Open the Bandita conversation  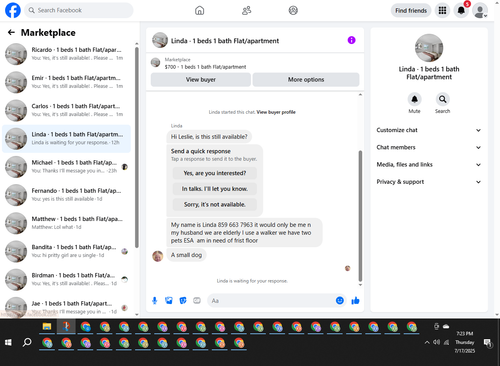(x=66, y=251)
